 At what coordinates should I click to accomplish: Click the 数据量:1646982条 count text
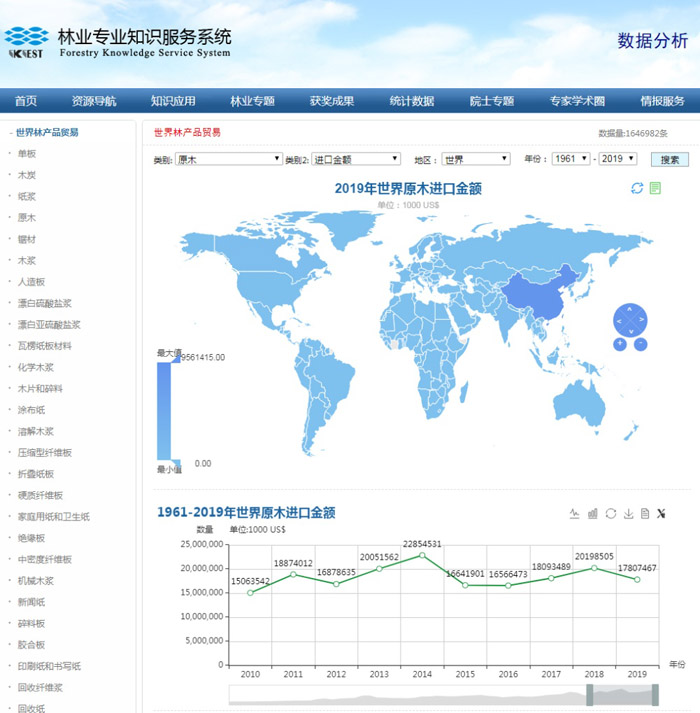click(633, 133)
